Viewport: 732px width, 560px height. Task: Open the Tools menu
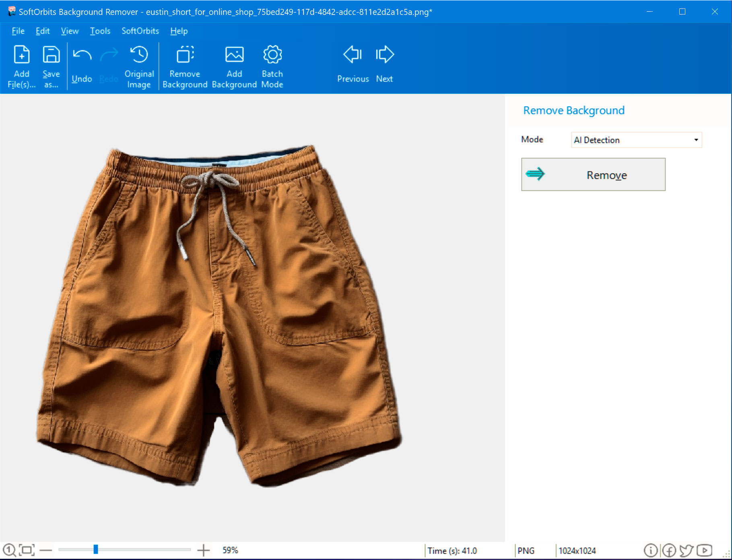tap(100, 31)
